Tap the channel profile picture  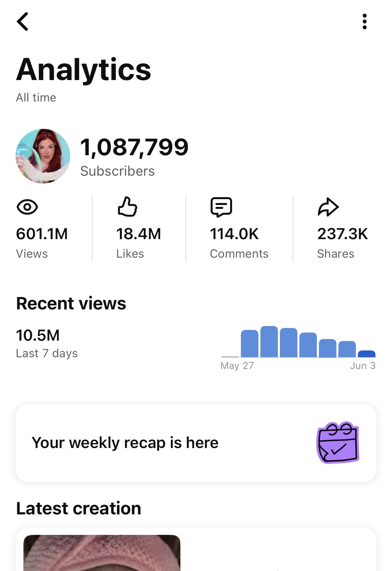43,156
